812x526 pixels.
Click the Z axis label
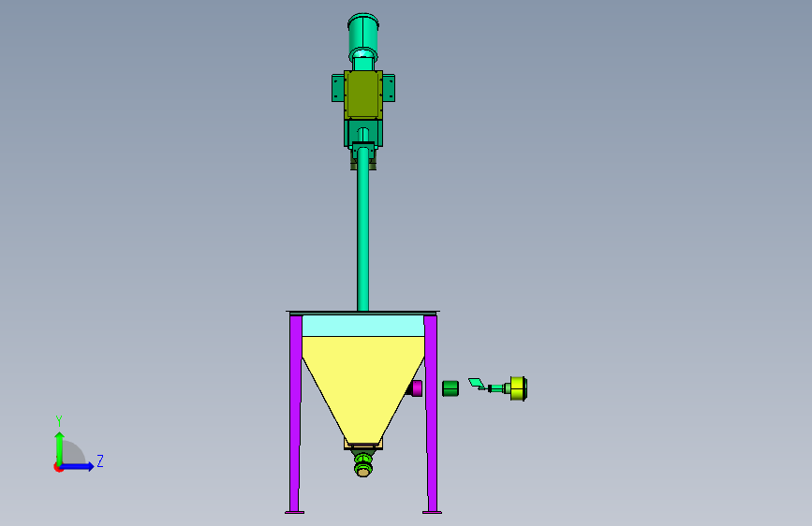pos(100,460)
